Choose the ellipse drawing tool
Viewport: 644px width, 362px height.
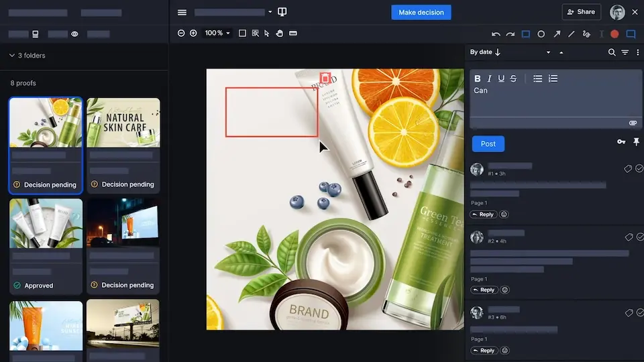point(541,34)
